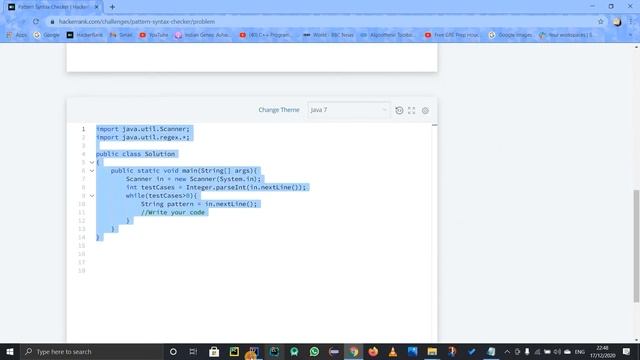
Task: Toggle fullscreen mode for the code editor
Action: coord(411,110)
